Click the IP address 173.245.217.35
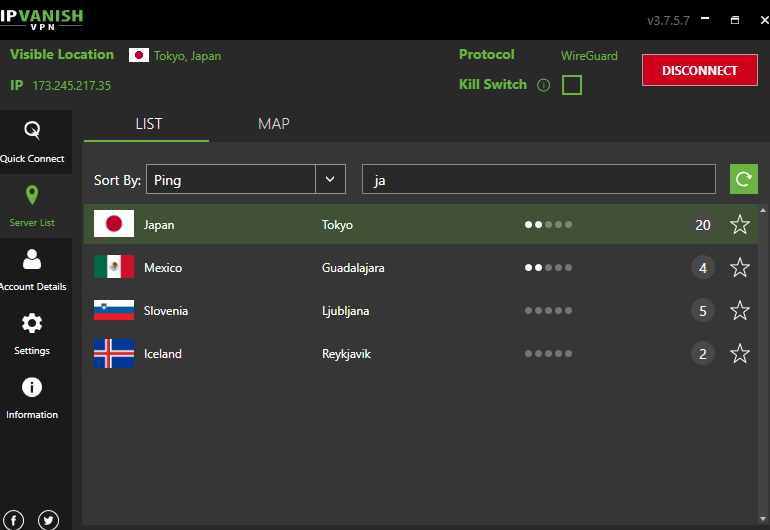The width and height of the screenshot is (770, 530). (72, 85)
